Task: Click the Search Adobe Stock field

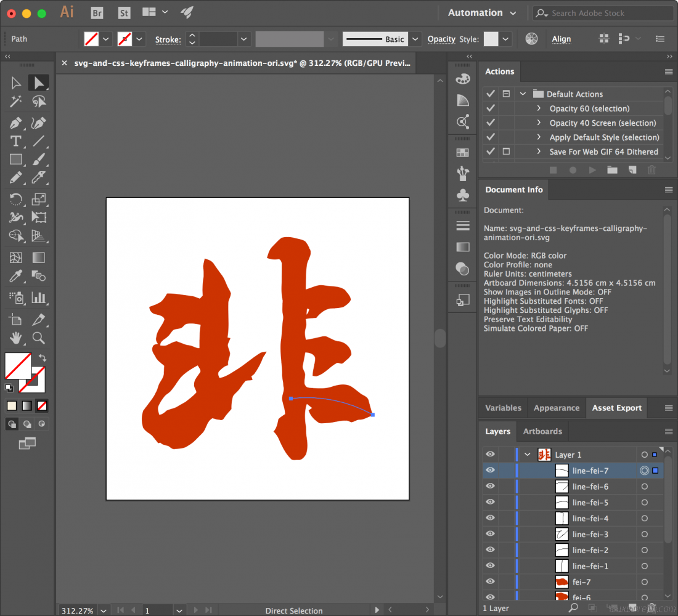Action: (607, 13)
